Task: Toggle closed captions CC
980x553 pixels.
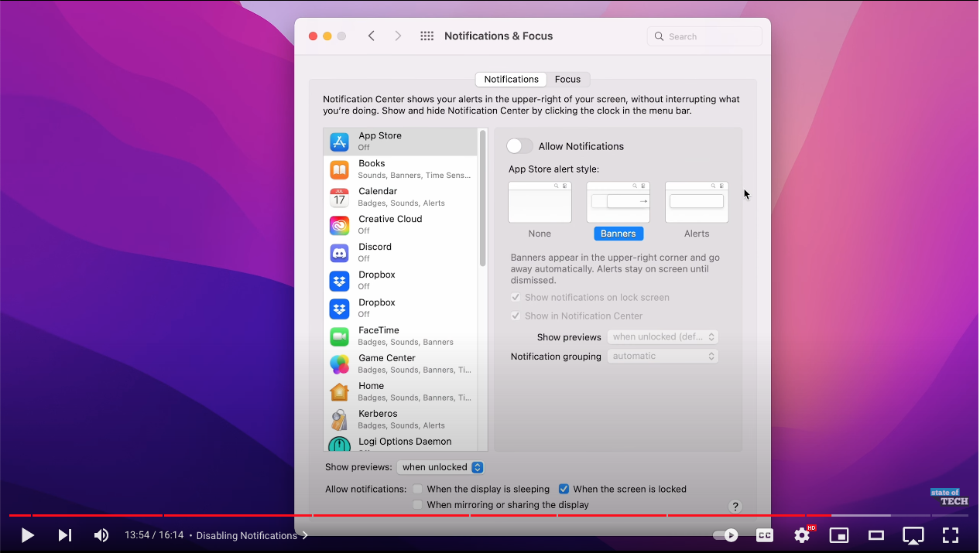Action: coord(764,535)
